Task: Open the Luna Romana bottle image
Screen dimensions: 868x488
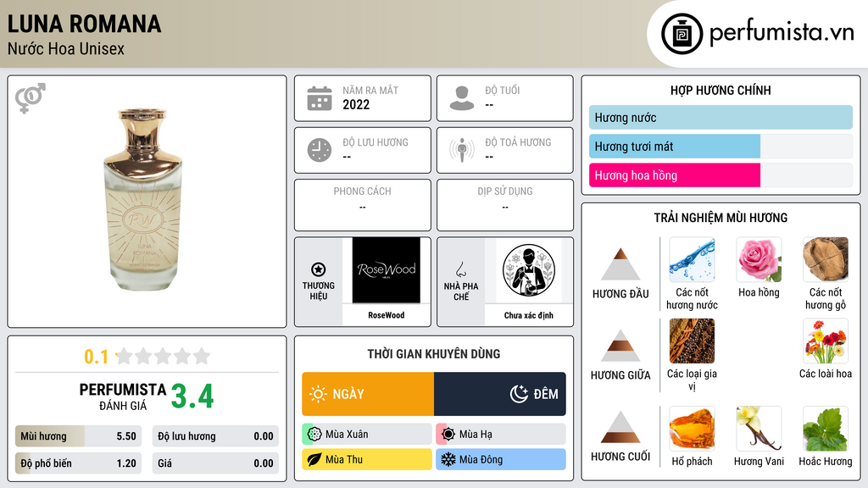Action: click(x=142, y=199)
